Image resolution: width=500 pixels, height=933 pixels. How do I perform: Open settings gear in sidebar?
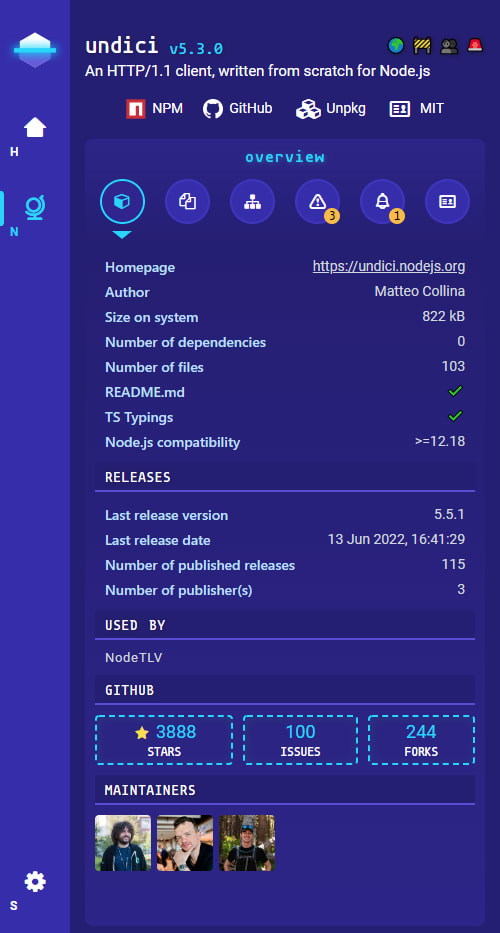point(35,881)
